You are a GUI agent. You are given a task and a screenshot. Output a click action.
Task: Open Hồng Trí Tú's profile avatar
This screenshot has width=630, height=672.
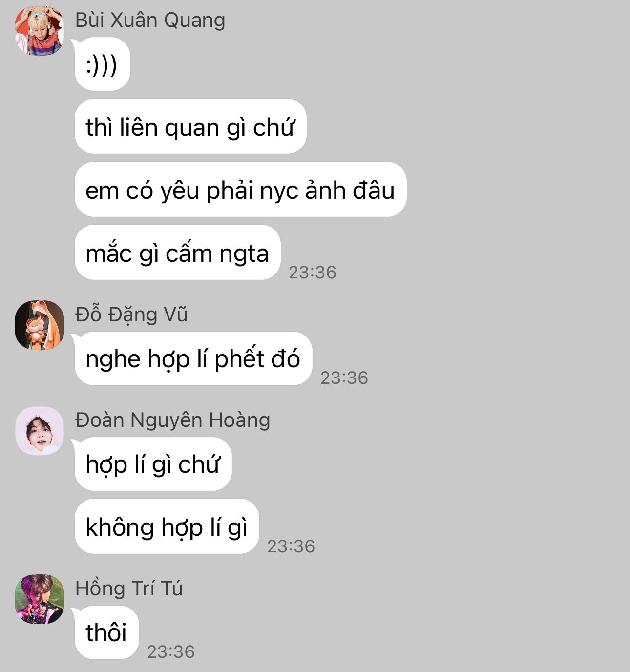40,599
